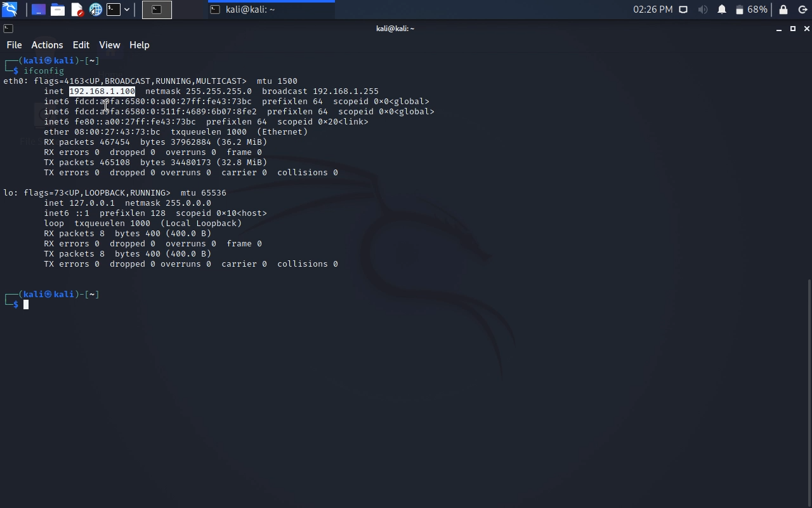812x508 pixels.
Task: Check the battery indicator at 68%
Action: pyautogui.click(x=752, y=10)
